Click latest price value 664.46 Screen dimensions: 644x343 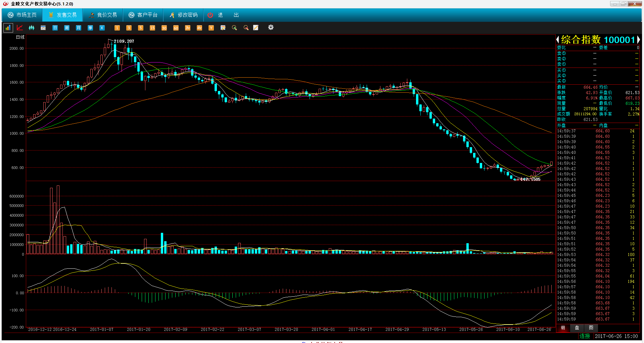[x=590, y=87]
